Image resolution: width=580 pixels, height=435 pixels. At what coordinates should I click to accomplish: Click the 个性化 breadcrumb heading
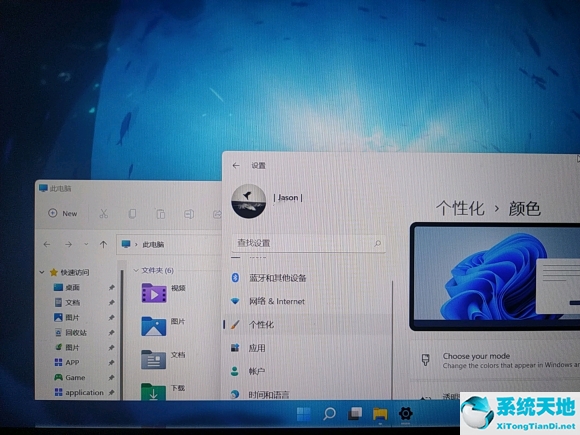pyautogui.click(x=460, y=208)
